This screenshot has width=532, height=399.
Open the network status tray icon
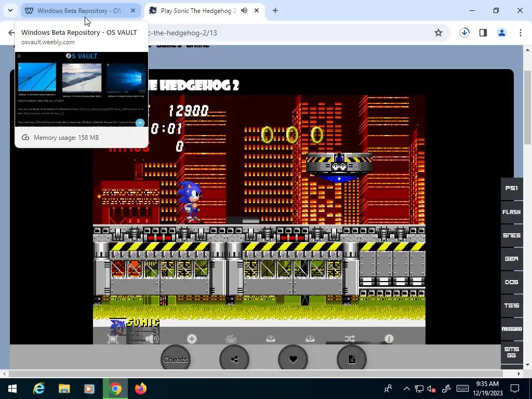click(419, 389)
